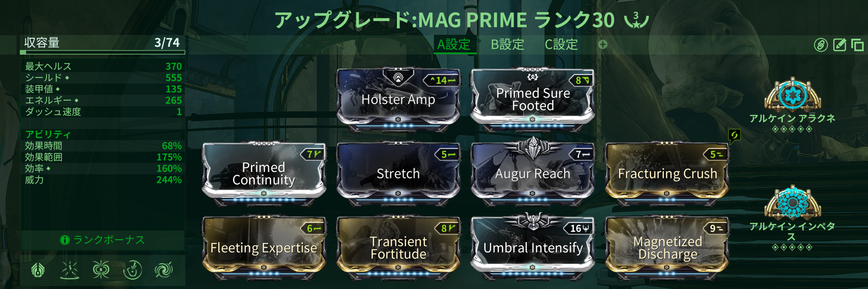Screen dimensions: 868x289
Task: Add a new config with plus button
Action: [x=603, y=44]
